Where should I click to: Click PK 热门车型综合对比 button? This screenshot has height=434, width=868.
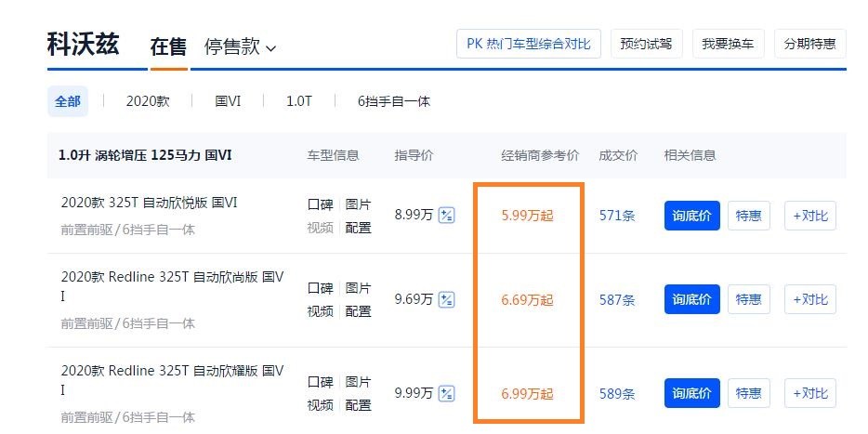pos(529,44)
